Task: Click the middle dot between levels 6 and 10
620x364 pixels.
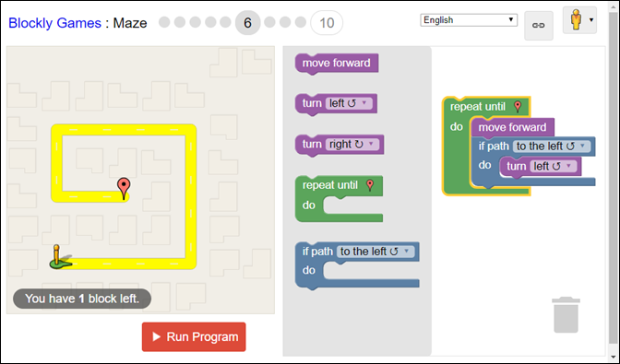Action: (x=285, y=22)
